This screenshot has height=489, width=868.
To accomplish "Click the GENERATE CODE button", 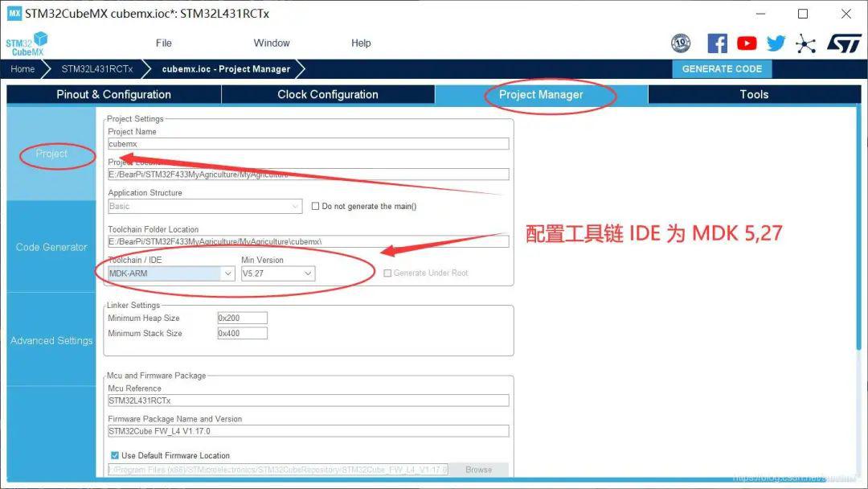I will coord(722,69).
